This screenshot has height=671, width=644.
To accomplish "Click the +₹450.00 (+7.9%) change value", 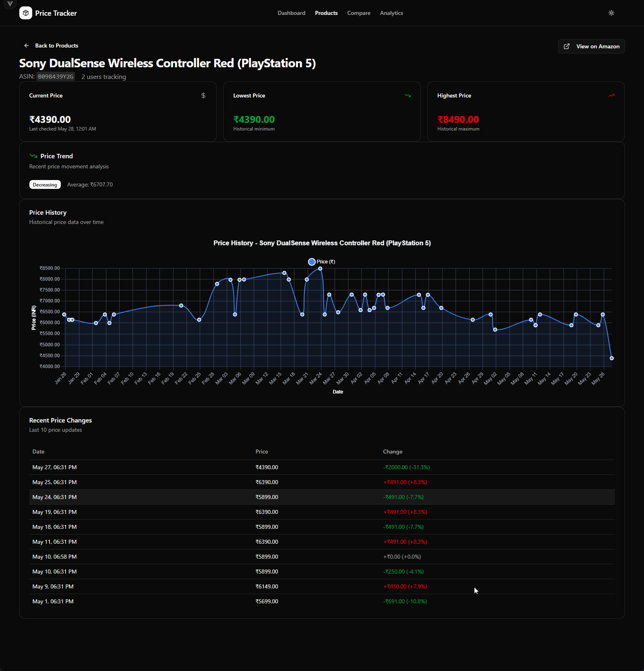I will coord(405,586).
